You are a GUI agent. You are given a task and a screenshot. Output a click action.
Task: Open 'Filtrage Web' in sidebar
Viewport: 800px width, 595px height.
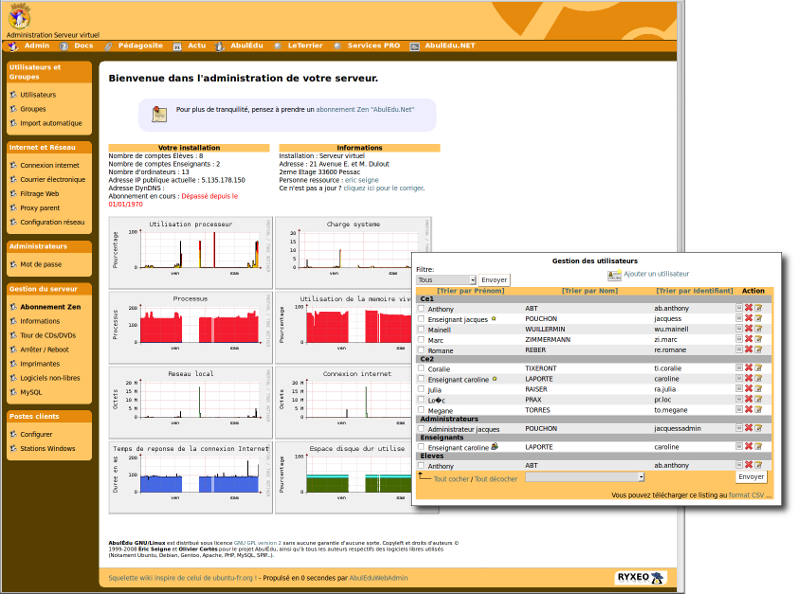pos(40,194)
